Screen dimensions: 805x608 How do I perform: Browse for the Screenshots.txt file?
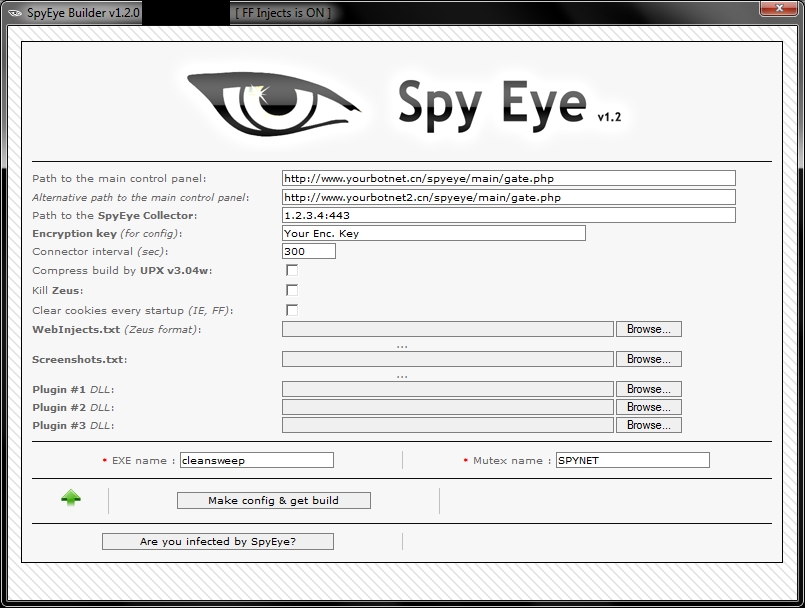click(x=648, y=359)
